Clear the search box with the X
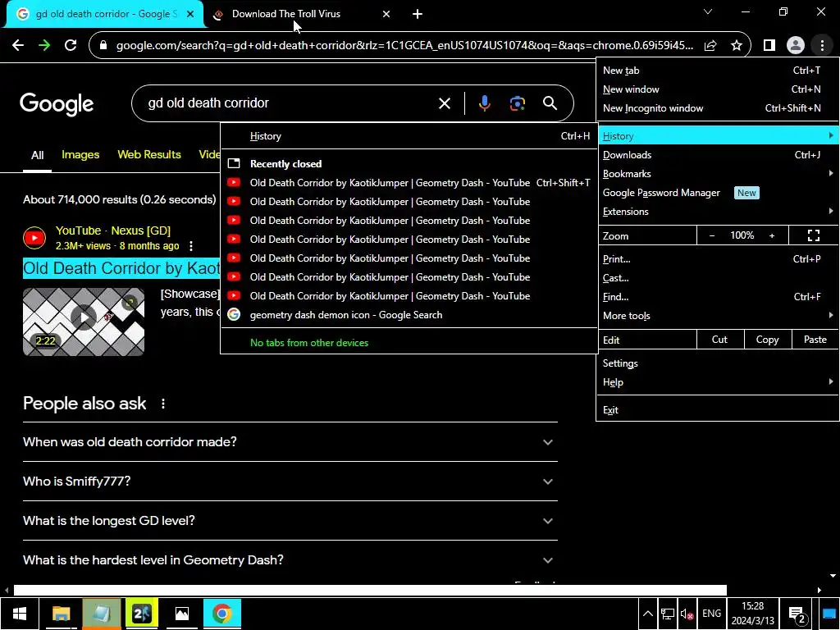Image resolution: width=840 pixels, height=630 pixels. pyautogui.click(x=444, y=103)
